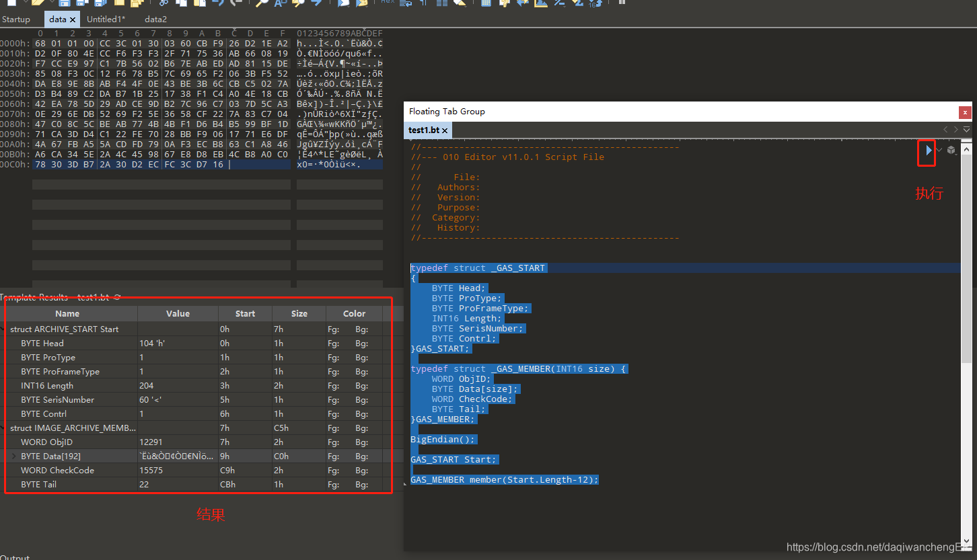Click the Size column header
The image size is (977, 560).
click(299, 313)
